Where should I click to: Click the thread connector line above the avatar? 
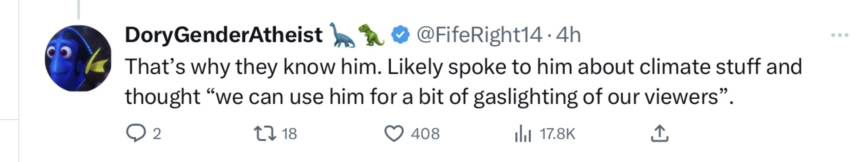[x=78, y=9]
